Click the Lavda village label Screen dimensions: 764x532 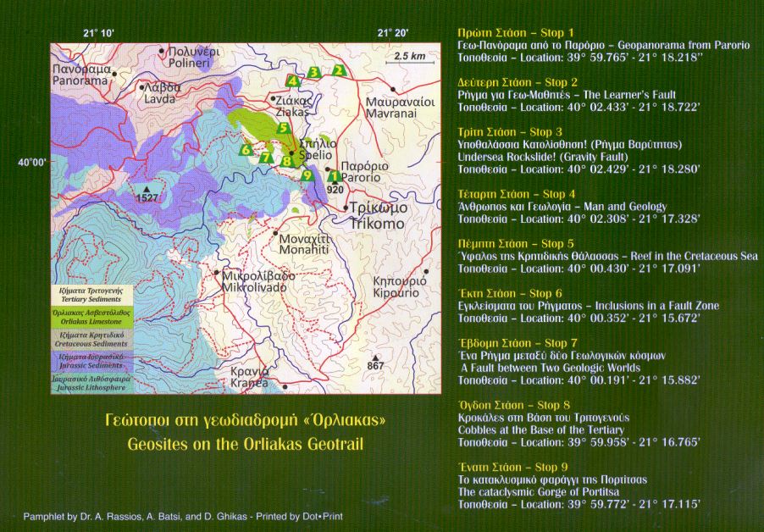click(x=163, y=93)
